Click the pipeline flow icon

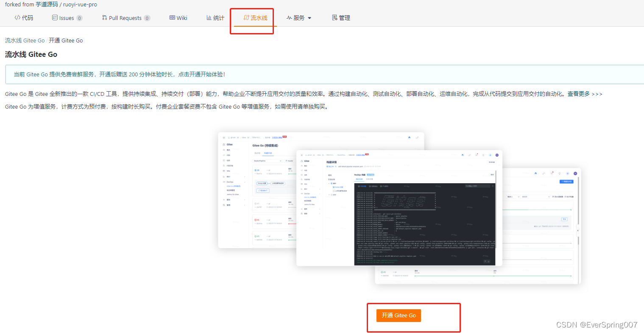click(x=246, y=17)
